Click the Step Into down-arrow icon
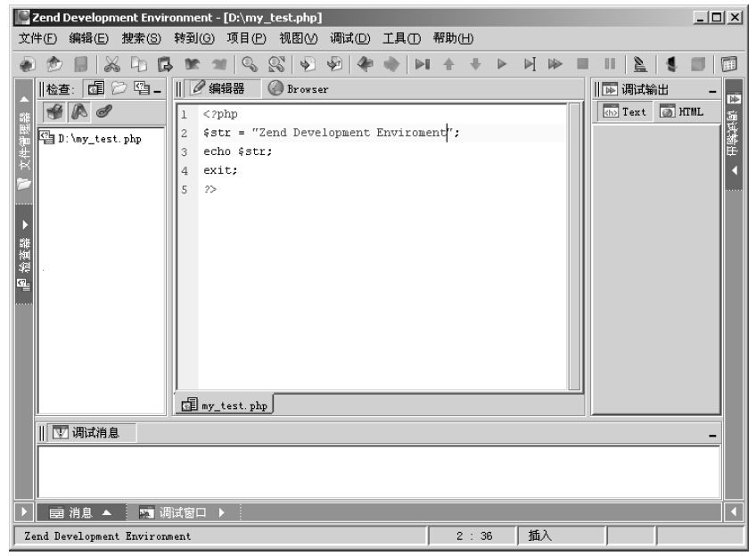 475,64
